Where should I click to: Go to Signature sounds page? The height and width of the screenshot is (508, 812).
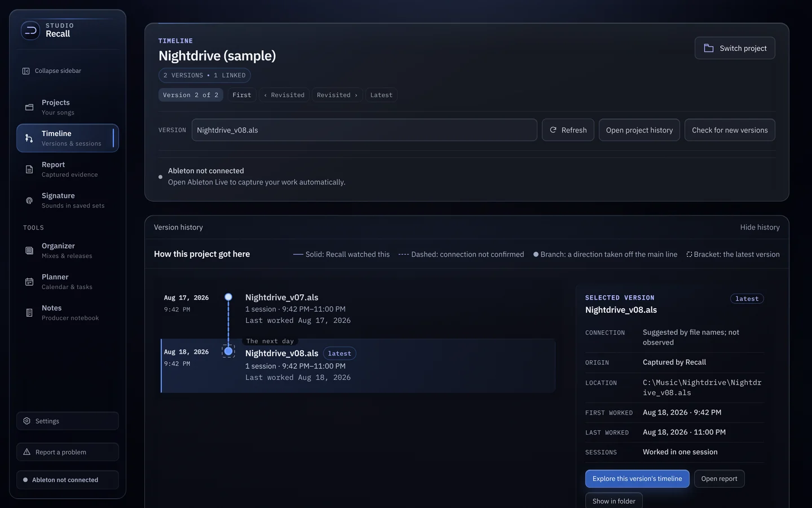click(x=68, y=200)
